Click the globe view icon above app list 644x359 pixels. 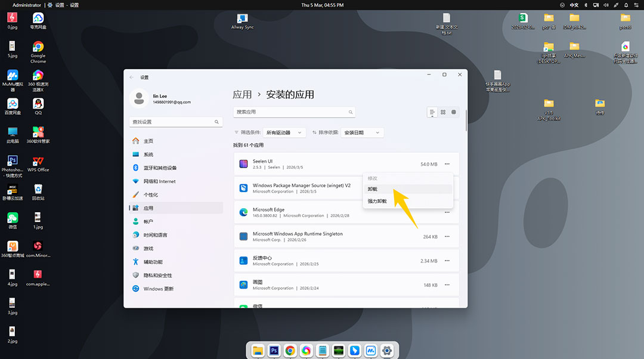pyautogui.click(x=453, y=112)
